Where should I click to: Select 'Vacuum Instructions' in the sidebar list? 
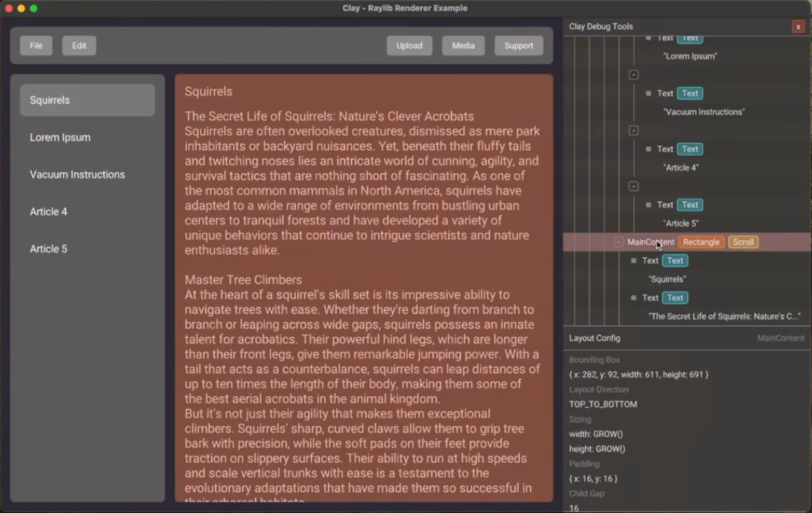tap(77, 174)
